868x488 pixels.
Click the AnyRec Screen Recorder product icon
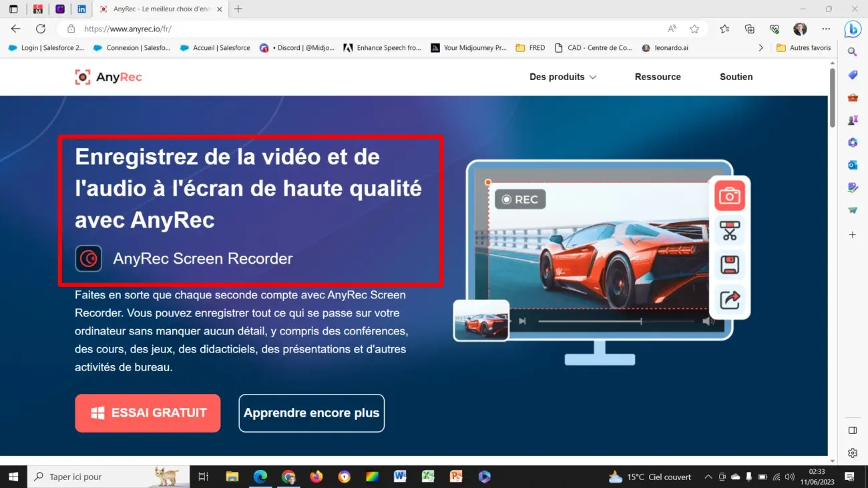pyautogui.click(x=88, y=258)
